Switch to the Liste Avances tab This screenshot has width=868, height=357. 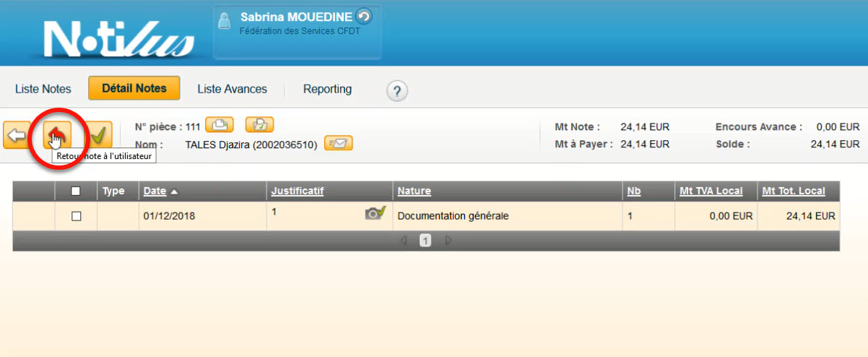233,89
